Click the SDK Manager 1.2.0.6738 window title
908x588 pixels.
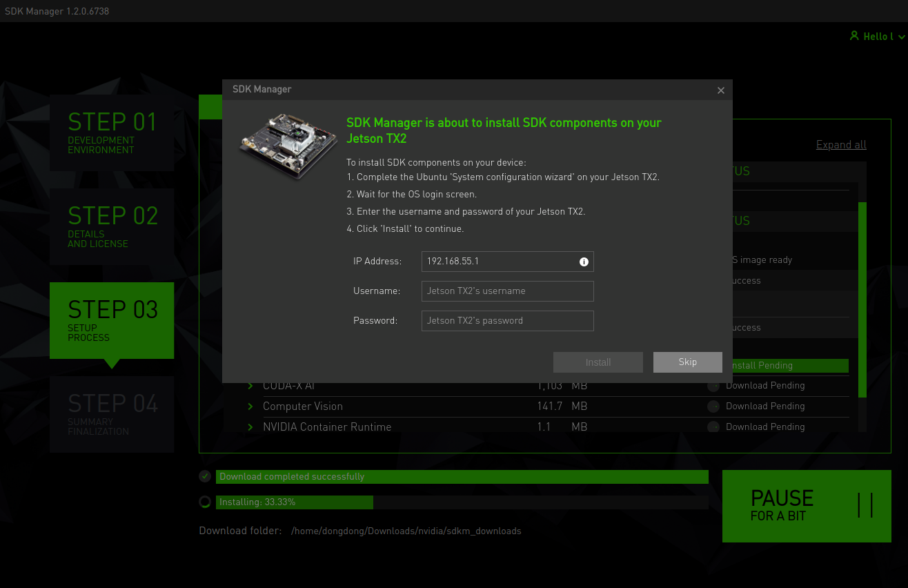point(57,11)
